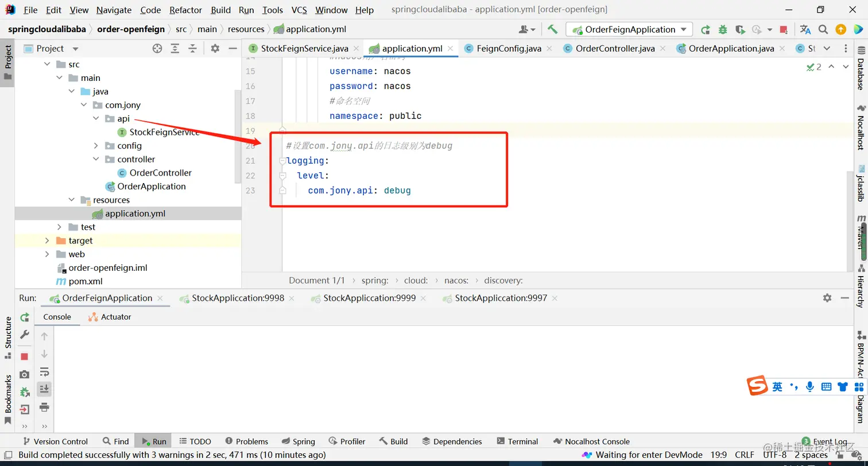Viewport: 868px width, 466px height.
Task: Click the camera thread dump icon
Action: tap(25, 374)
